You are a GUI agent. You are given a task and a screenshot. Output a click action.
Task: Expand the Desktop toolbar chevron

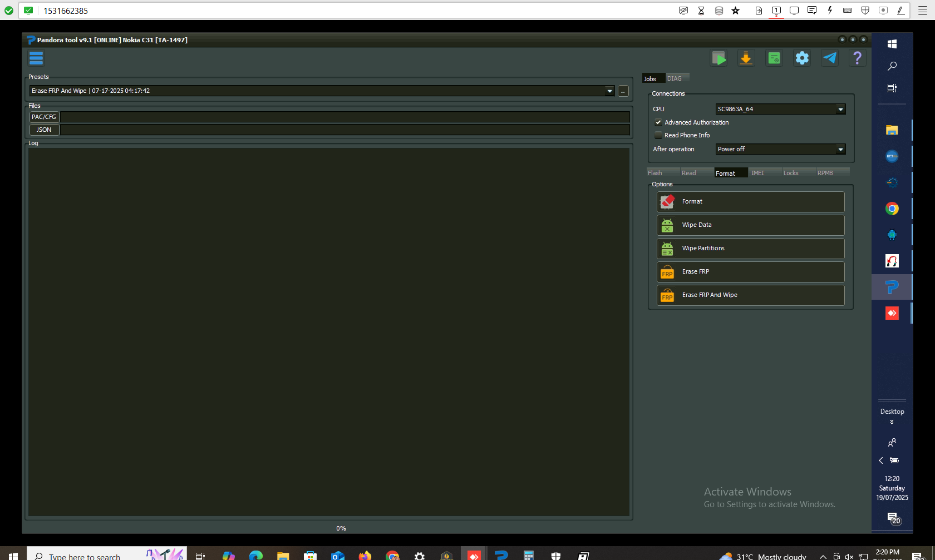(892, 422)
